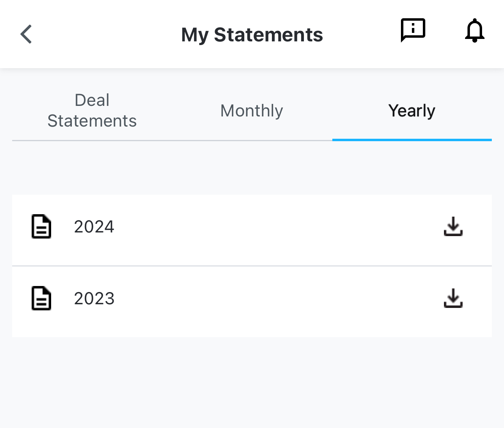
Task: Click the document icon beside 2024
Action: tap(41, 226)
